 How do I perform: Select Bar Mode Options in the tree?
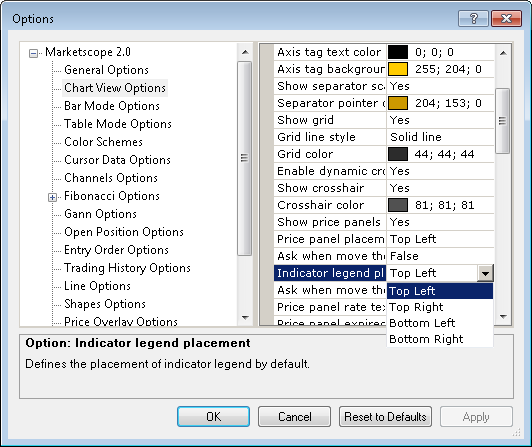[x=112, y=106]
